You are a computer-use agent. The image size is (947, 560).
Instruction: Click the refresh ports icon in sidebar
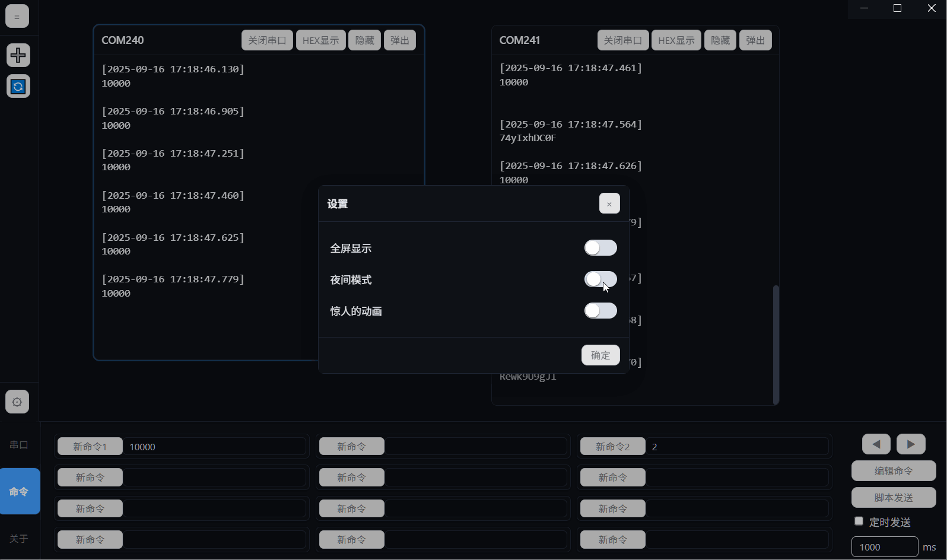coord(18,87)
